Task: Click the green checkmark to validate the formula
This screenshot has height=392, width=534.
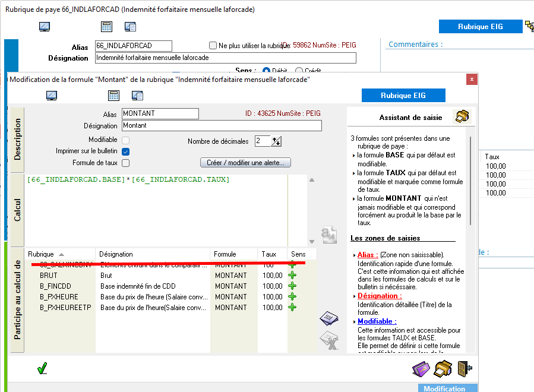Action: coord(42,369)
